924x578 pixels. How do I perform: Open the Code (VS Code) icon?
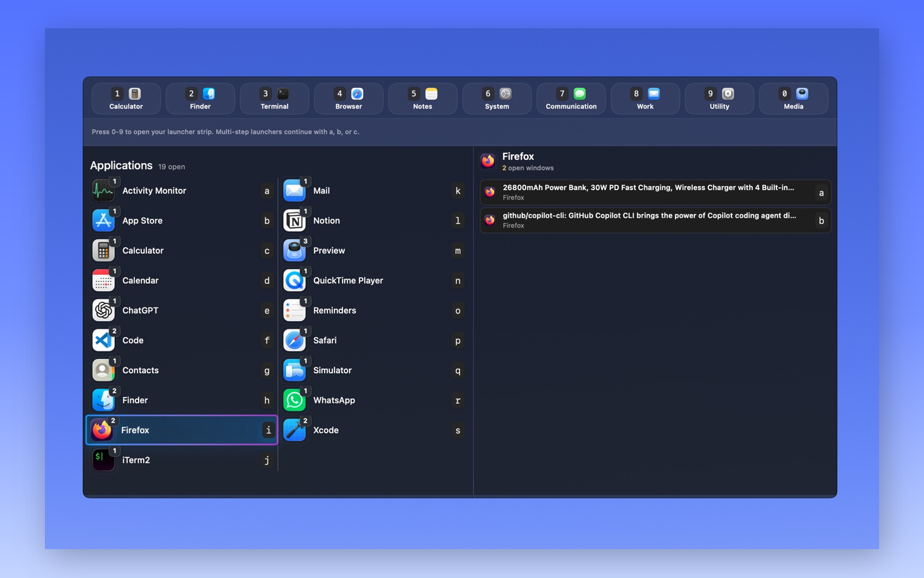(x=103, y=340)
